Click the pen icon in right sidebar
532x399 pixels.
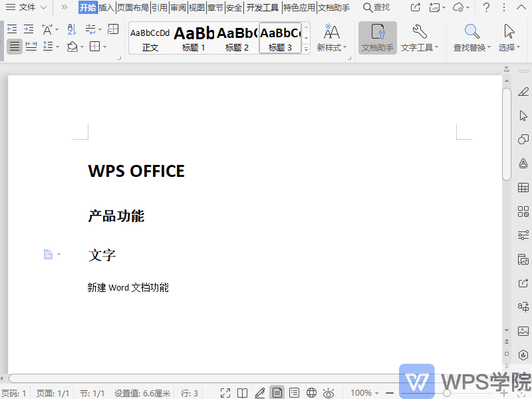point(523,91)
